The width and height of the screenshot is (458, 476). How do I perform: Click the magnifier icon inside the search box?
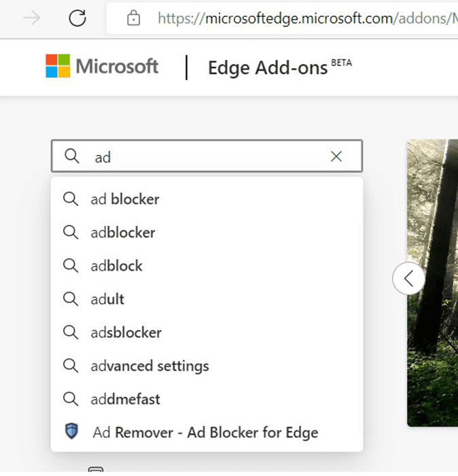[x=71, y=157]
